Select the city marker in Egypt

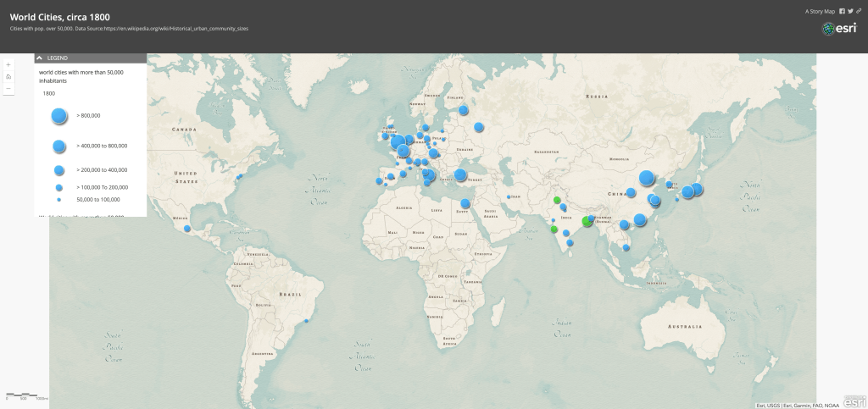(465, 203)
